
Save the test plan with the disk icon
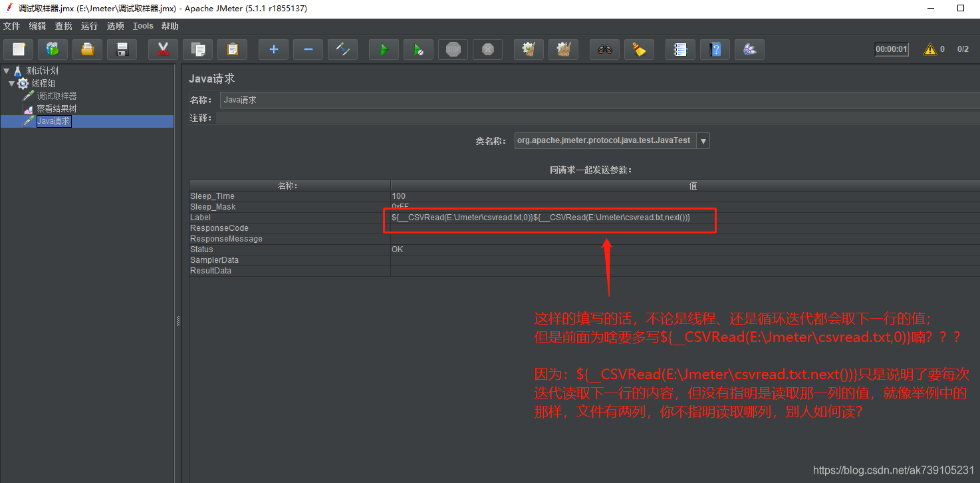pos(122,49)
